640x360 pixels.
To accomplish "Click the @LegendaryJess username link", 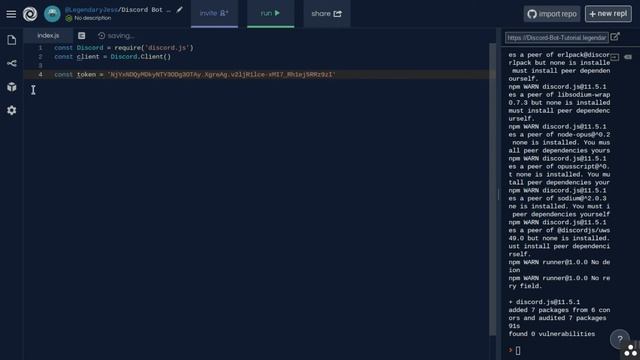I will [91, 10].
